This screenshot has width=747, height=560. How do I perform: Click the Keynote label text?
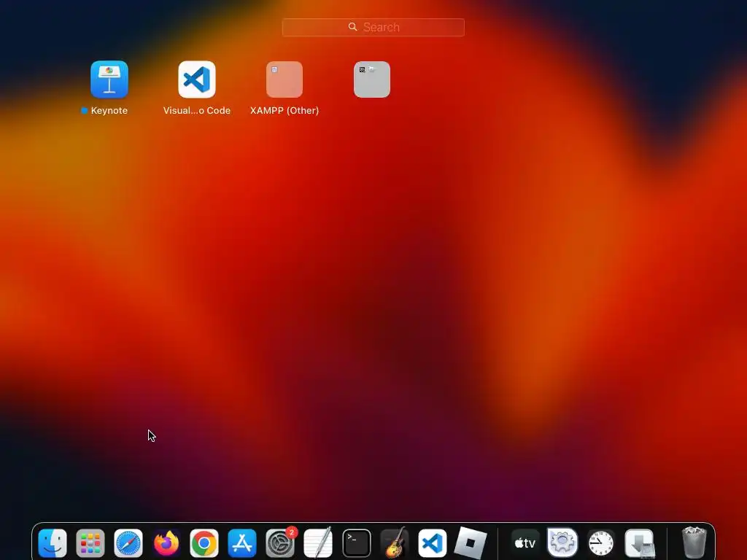tap(109, 111)
